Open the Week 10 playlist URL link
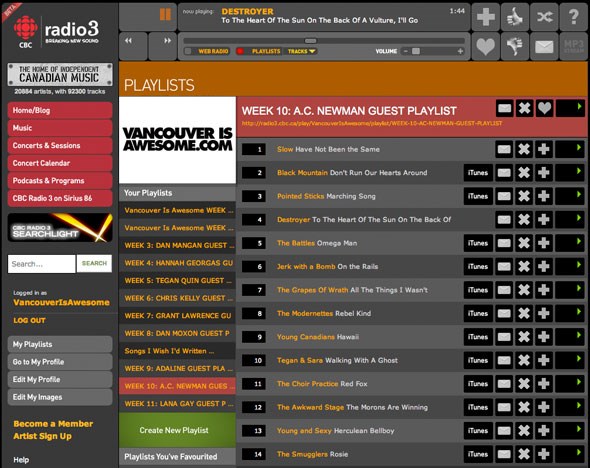 pos(372,123)
